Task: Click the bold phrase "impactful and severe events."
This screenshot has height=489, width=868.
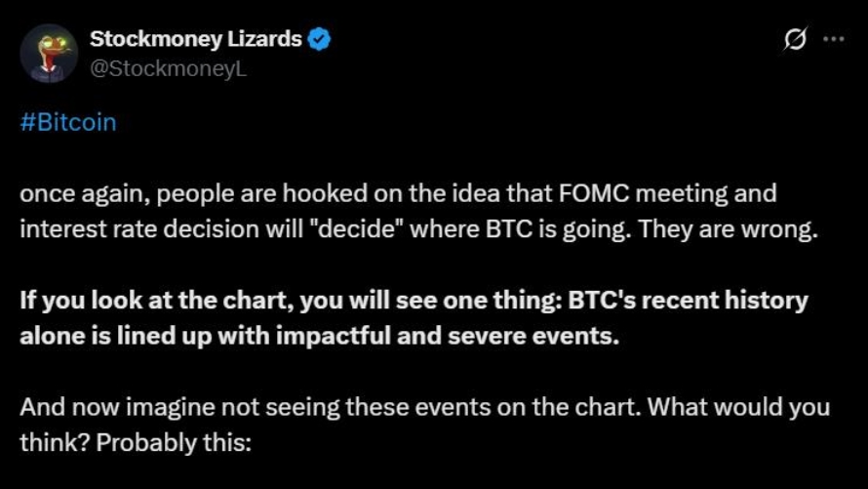Action: [448, 336]
